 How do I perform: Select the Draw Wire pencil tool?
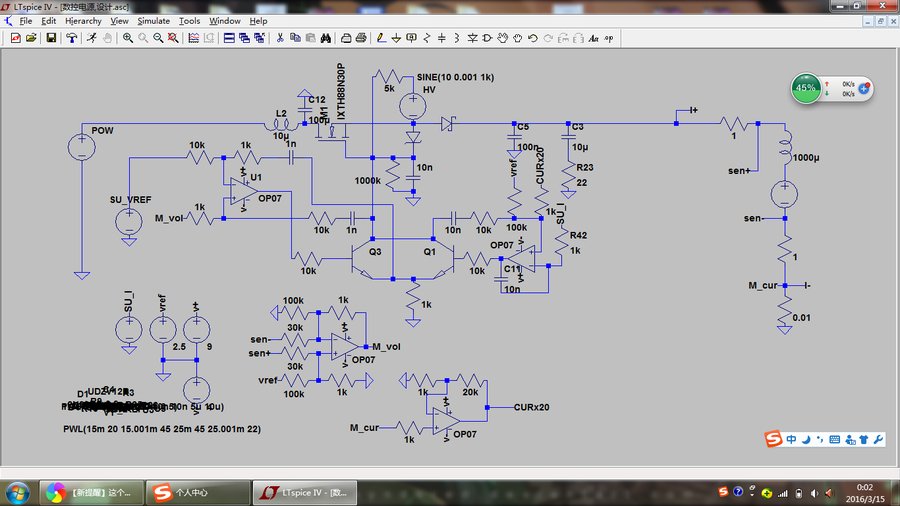[x=380, y=38]
